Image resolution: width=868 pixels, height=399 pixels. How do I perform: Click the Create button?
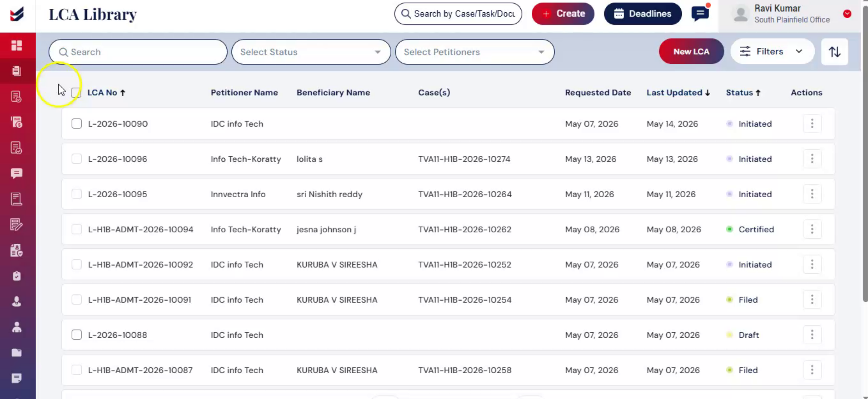tap(563, 14)
